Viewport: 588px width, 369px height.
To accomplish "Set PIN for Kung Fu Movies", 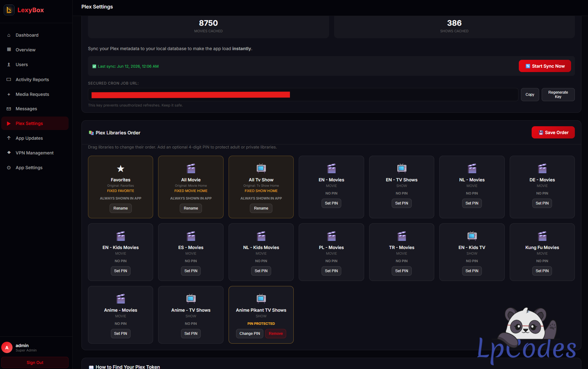I will [x=542, y=271].
